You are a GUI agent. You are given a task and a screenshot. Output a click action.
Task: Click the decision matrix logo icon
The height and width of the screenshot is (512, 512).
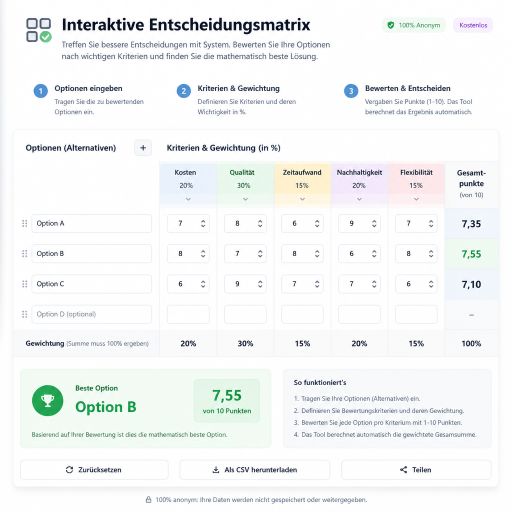(x=39, y=30)
